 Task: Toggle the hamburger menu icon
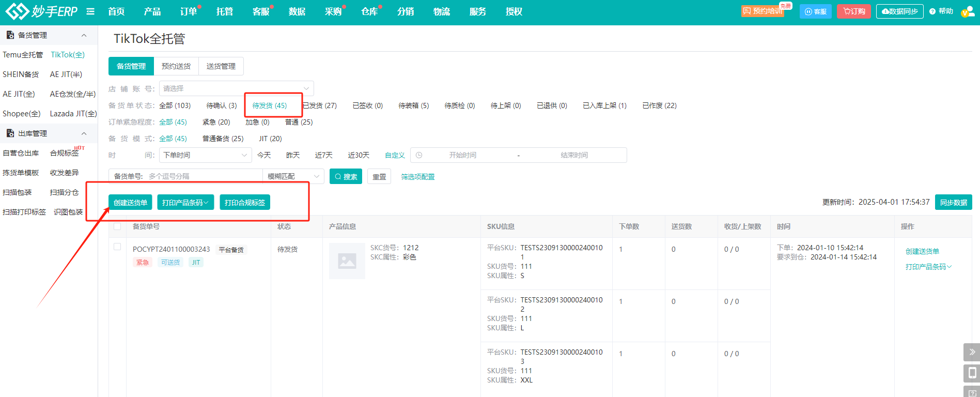coord(90,11)
